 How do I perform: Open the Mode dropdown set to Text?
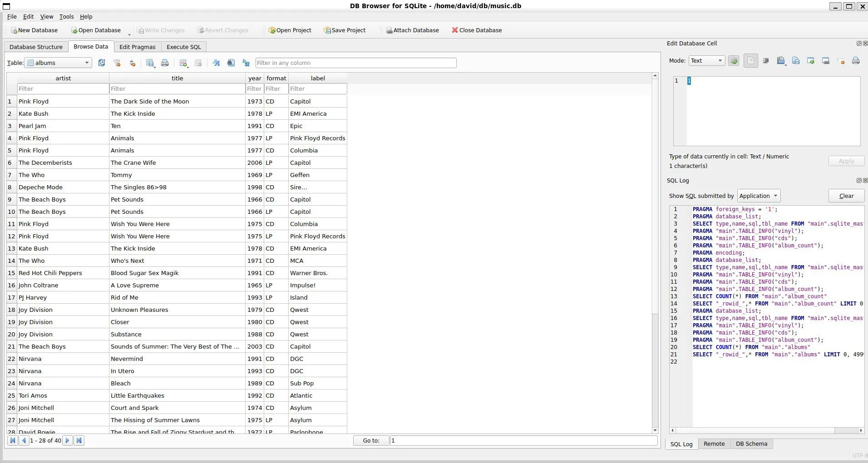(706, 61)
